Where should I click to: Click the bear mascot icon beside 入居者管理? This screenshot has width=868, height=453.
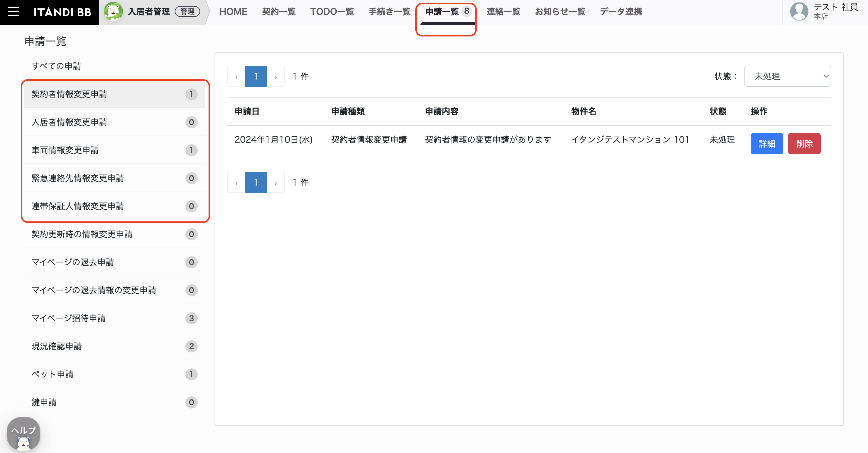pyautogui.click(x=113, y=11)
